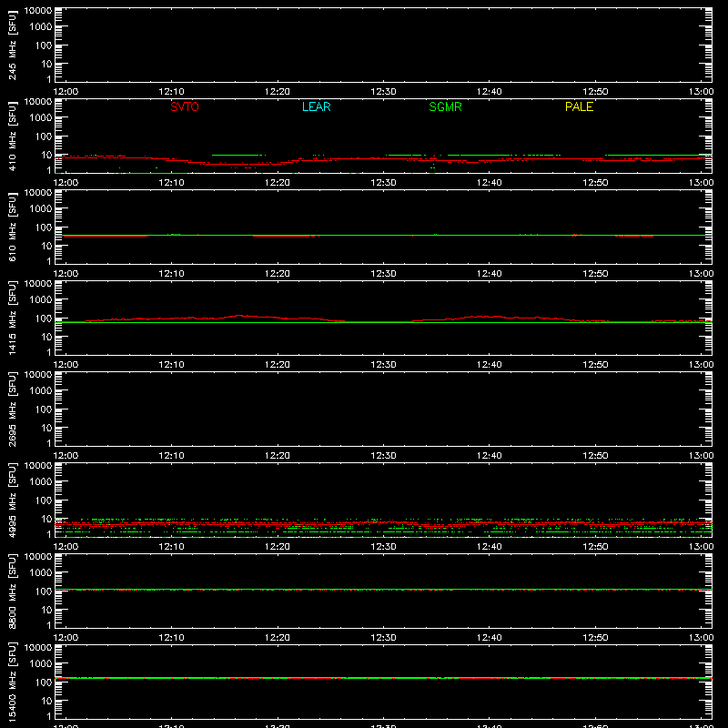Select the 4995 MHz [SFU] axis title
The height and width of the screenshot is (728, 728).
point(12,500)
